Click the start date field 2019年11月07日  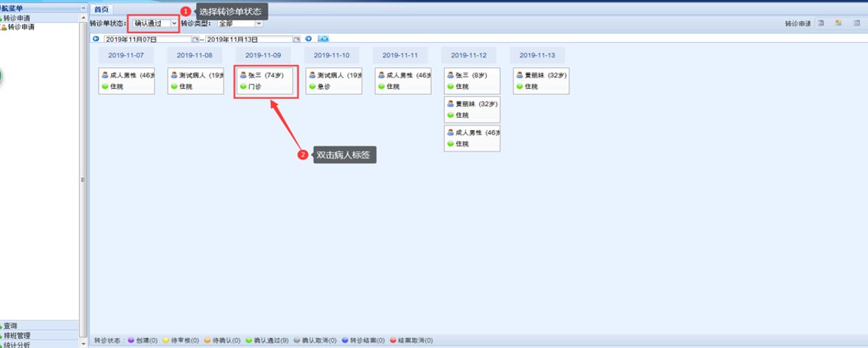[147, 39]
